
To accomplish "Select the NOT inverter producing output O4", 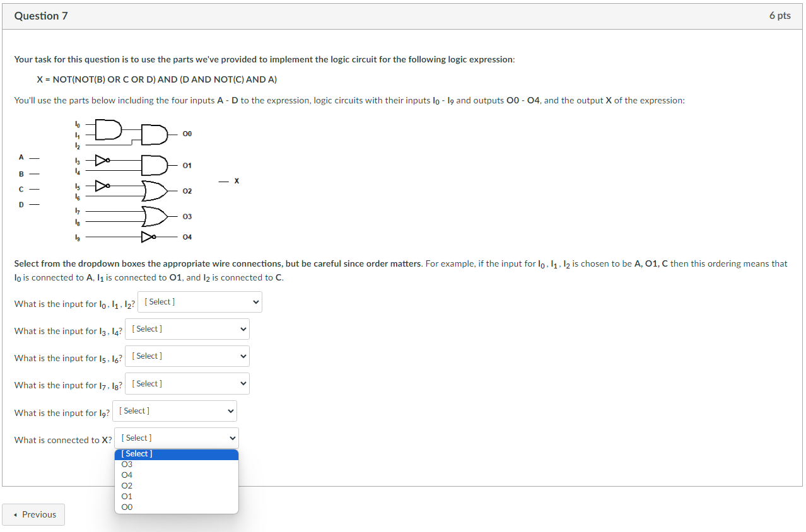I will click(x=148, y=236).
